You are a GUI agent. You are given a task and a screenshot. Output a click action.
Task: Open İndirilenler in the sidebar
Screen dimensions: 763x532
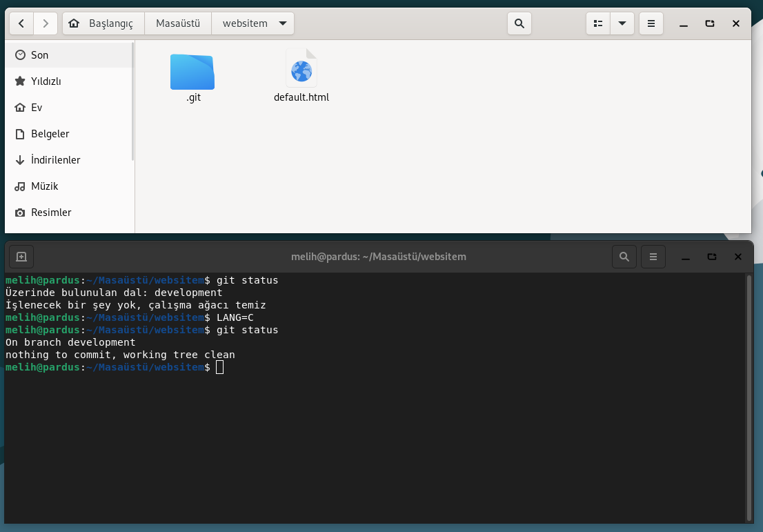69,160
